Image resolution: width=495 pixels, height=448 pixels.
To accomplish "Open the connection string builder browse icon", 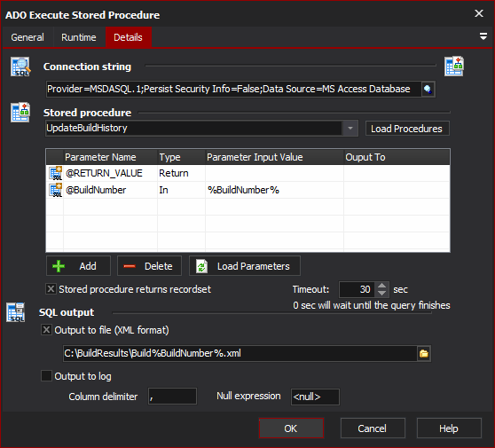I will click(x=428, y=90).
